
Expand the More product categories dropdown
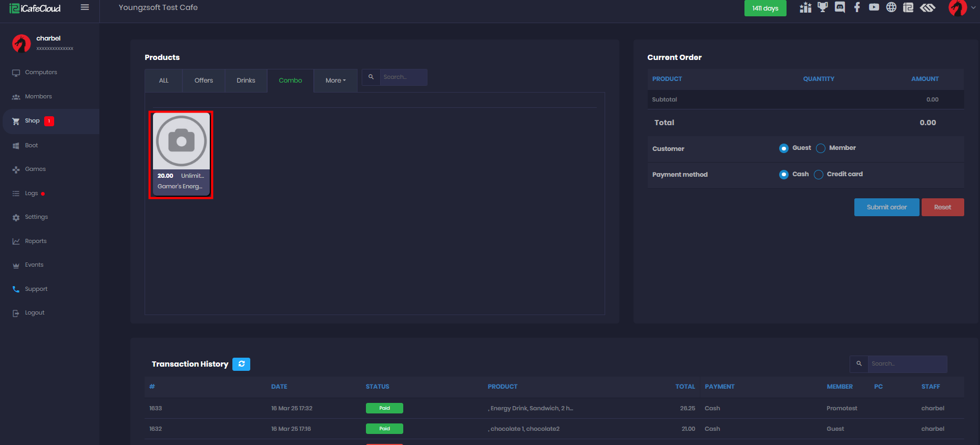tap(335, 80)
